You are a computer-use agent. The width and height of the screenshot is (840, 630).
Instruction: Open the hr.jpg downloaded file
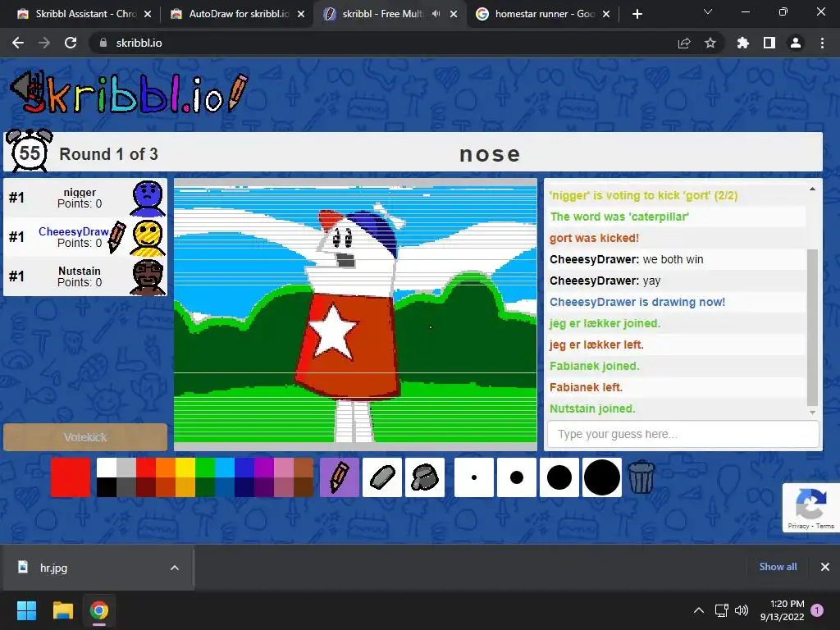53,568
